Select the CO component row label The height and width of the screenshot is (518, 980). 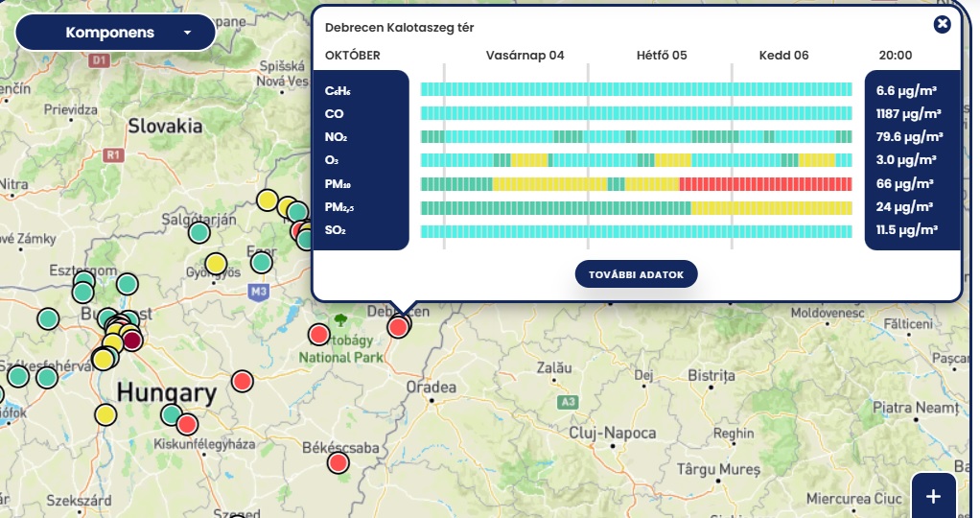[334, 114]
